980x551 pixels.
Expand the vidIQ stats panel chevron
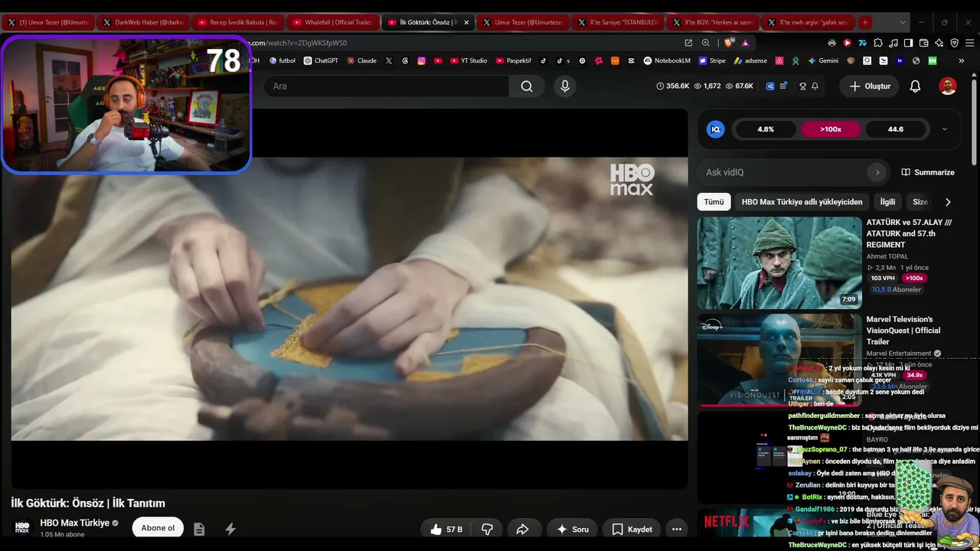pyautogui.click(x=944, y=129)
